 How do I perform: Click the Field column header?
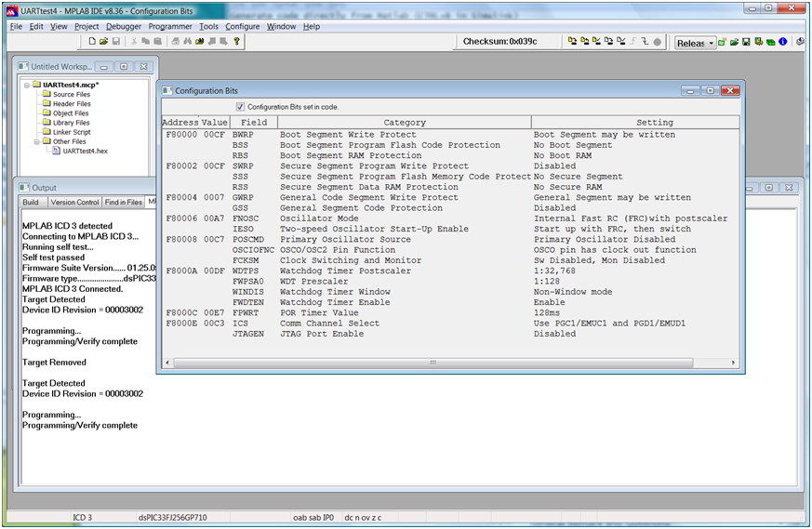click(254, 123)
